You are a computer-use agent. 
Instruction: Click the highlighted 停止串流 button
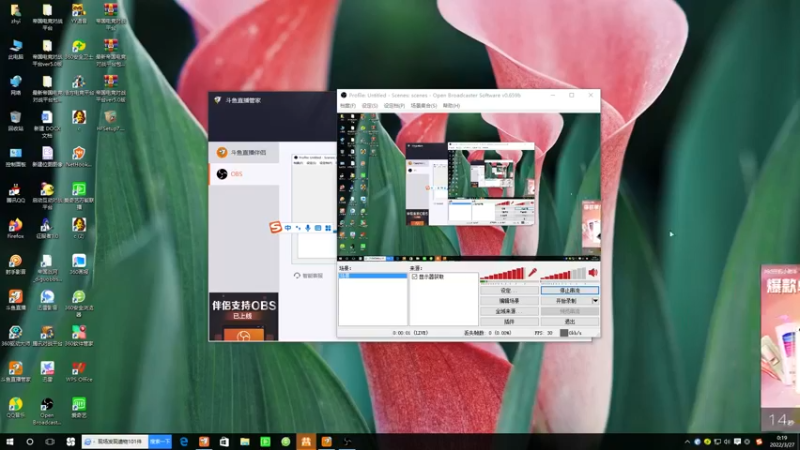point(570,290)
